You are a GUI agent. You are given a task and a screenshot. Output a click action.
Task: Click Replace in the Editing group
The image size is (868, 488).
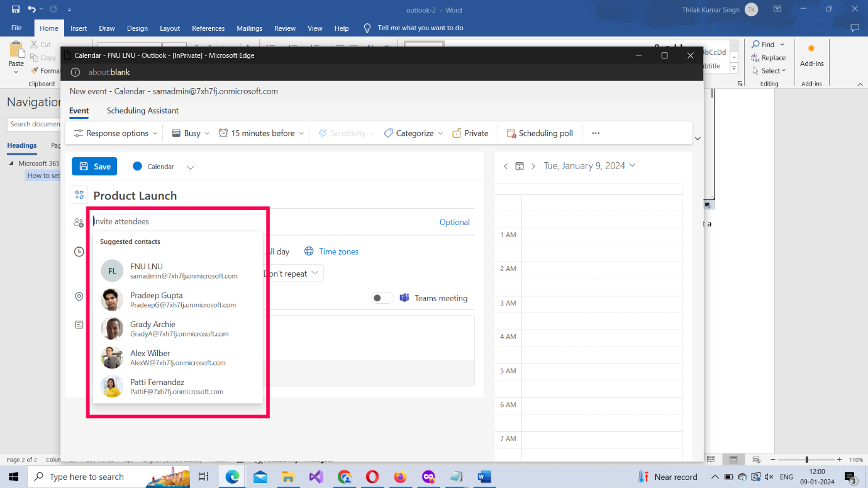(769, 58)
